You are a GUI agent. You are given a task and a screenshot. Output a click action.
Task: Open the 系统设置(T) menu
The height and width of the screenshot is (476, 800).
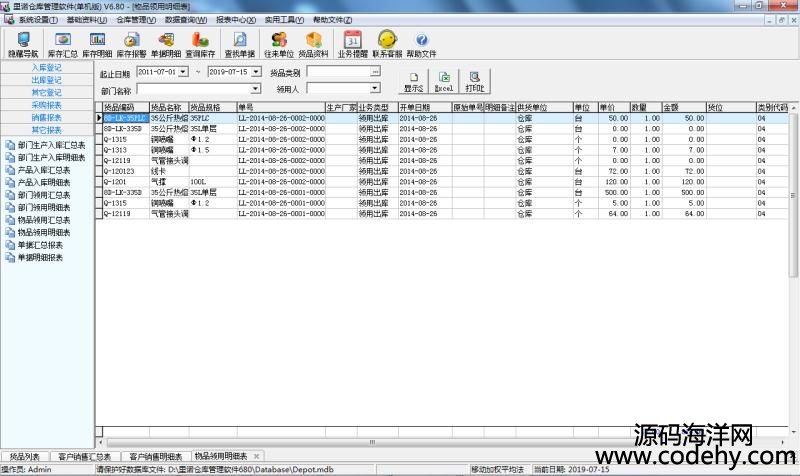click(38, 20)
